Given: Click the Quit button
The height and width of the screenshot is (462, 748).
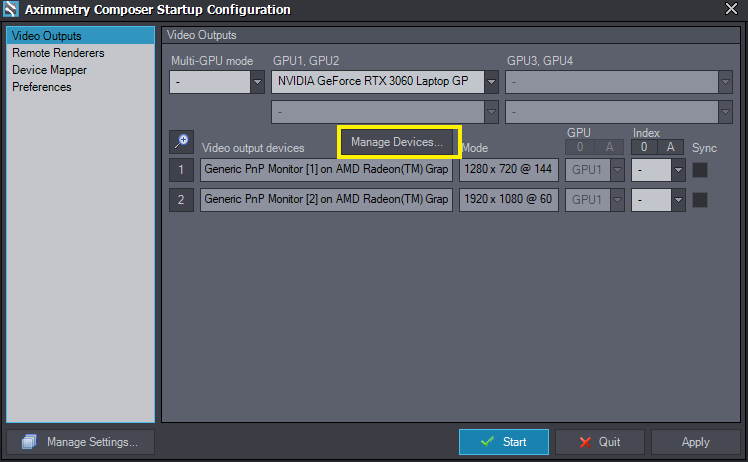Looking at the screenshot, I should 600,442.
